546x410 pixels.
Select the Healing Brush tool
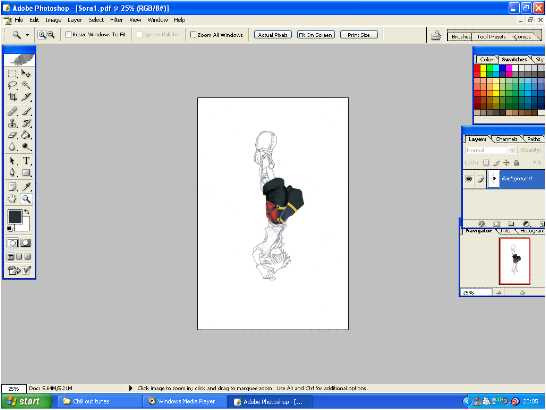(x=13, y=111)
